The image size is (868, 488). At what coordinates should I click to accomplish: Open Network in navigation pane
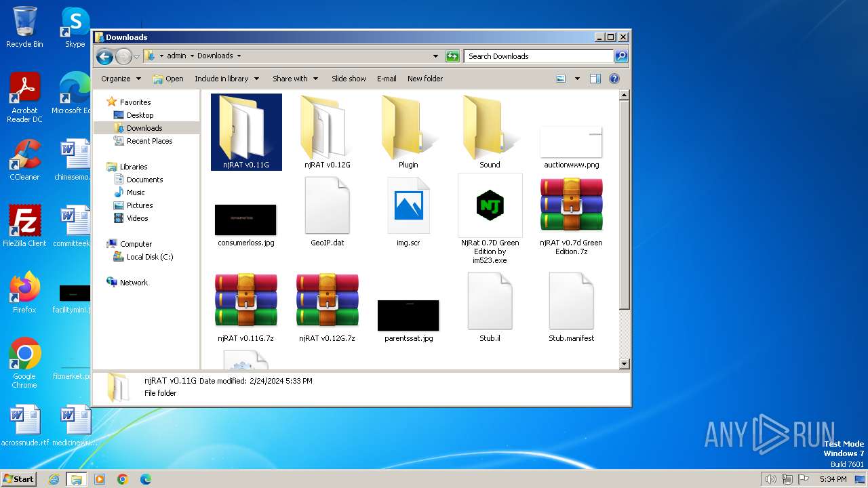coord(134,283)
